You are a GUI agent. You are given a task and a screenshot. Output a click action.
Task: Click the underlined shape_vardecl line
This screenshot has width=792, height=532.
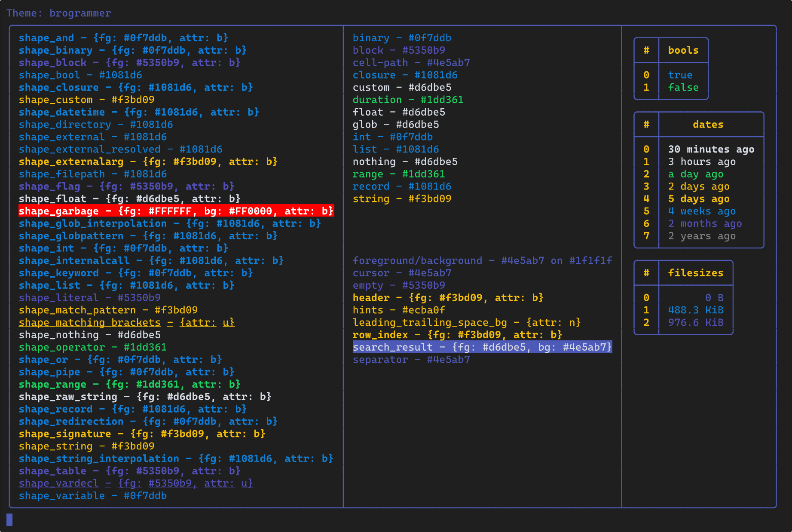point(136,483)
